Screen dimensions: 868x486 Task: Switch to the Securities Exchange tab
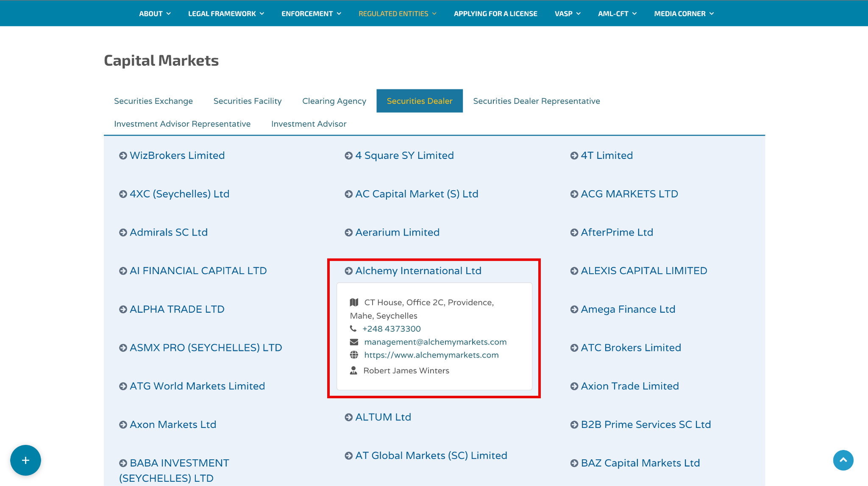153,101
